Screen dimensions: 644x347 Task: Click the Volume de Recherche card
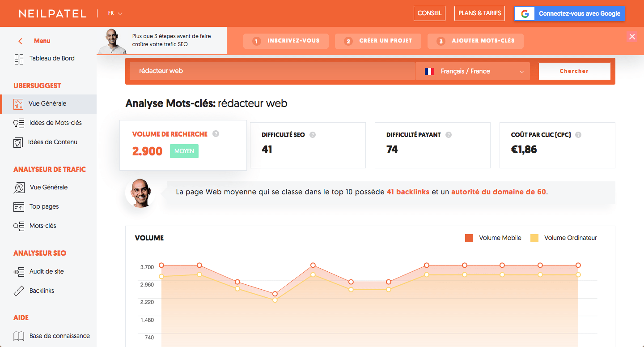point(183,146)
